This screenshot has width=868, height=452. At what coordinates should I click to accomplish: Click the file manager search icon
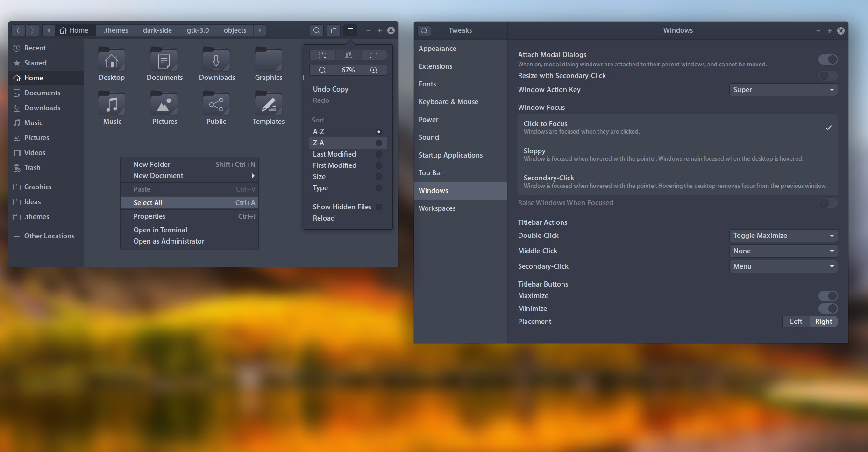pyautogui.click(x=317, y=30)
